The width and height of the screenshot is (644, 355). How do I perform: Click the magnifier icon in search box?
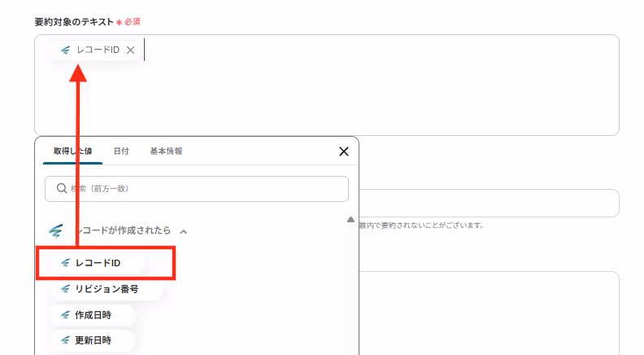click(62, 188)
